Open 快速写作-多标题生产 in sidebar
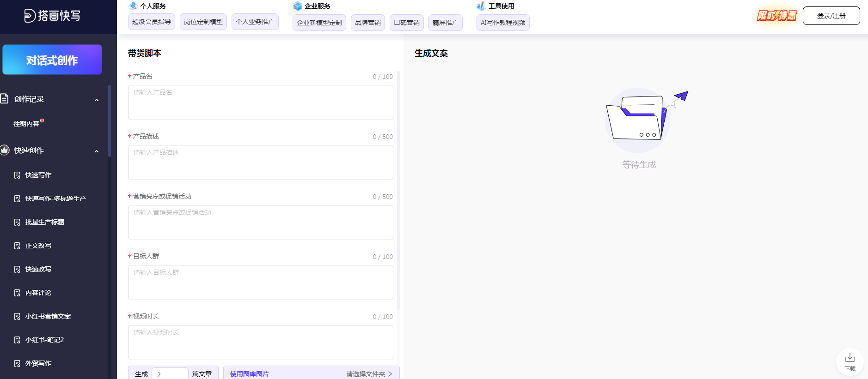 (x=56, y=199)
